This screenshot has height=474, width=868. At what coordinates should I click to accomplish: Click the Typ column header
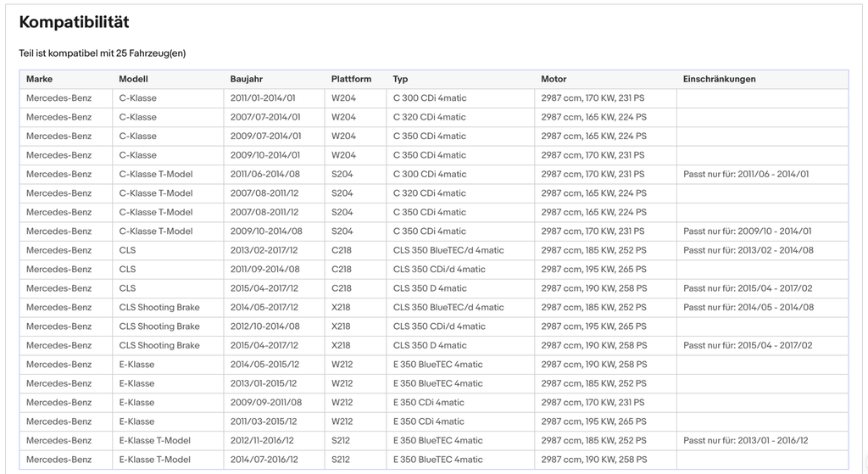point(400,79)
